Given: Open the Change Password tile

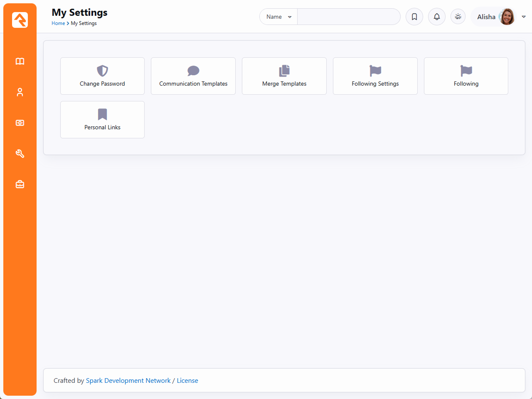Looking at the screenshot, I should (102, 76).
